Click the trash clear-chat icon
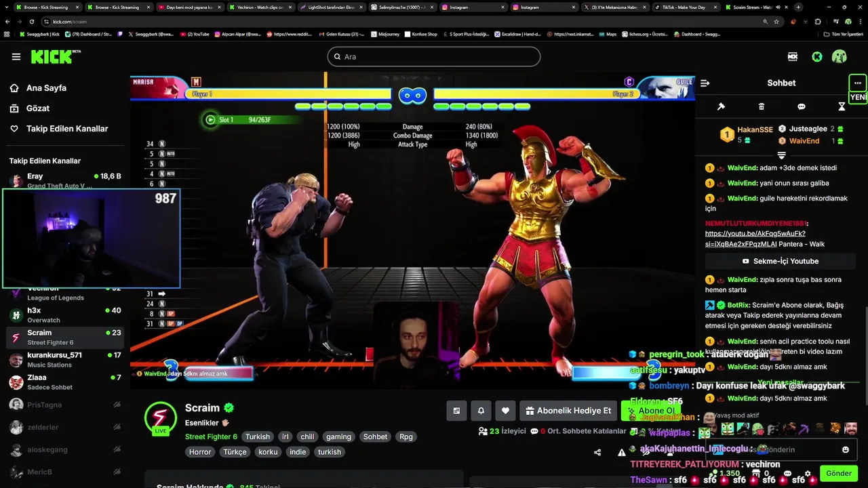This screenshot has width=868, height=488. click(761, 106)
